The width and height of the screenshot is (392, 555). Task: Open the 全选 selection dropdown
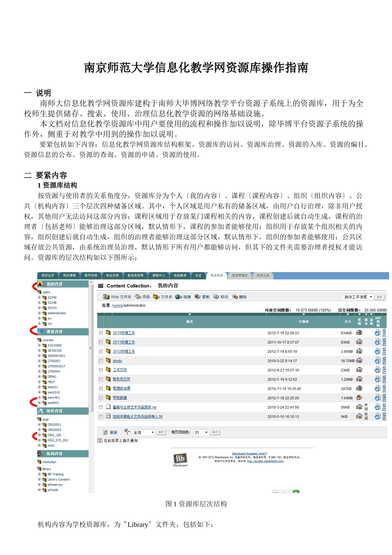[x=144, y=432]
